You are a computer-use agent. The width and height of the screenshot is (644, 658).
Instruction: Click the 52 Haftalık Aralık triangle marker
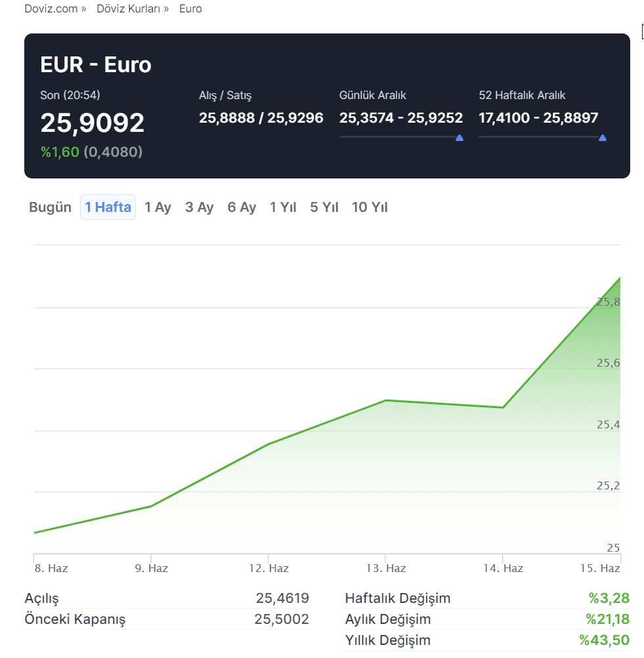tap(603, 138)
